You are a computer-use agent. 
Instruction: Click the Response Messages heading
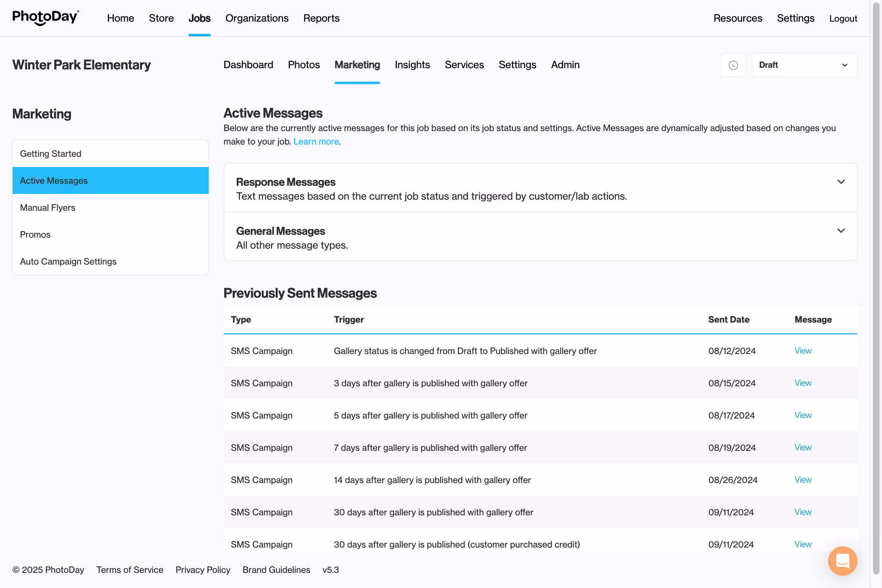point(286,182)
